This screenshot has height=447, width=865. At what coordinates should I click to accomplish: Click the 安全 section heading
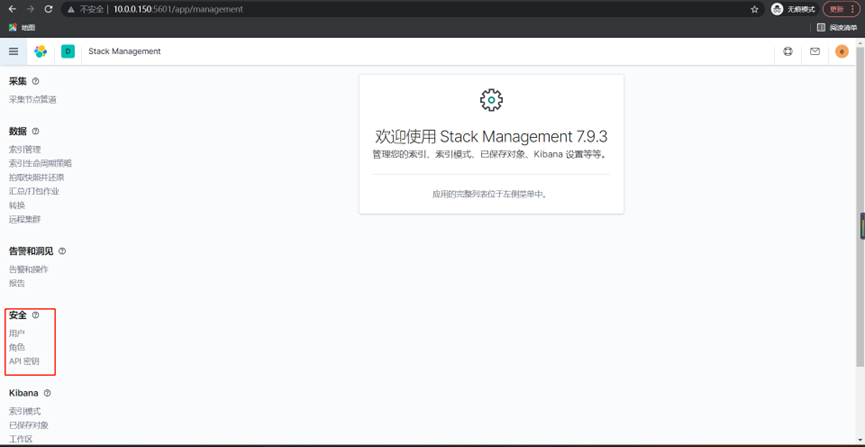pyautogui.click(x=18, y=316)
